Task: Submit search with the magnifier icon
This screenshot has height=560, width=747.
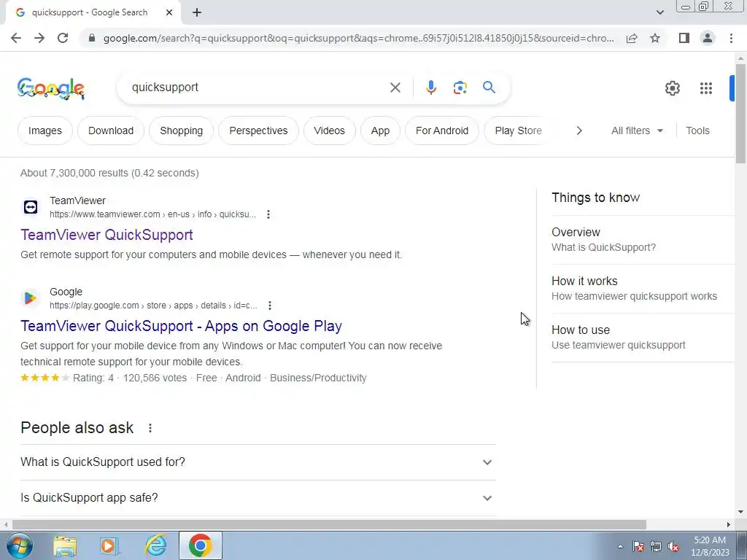Action: click(489, 87)
